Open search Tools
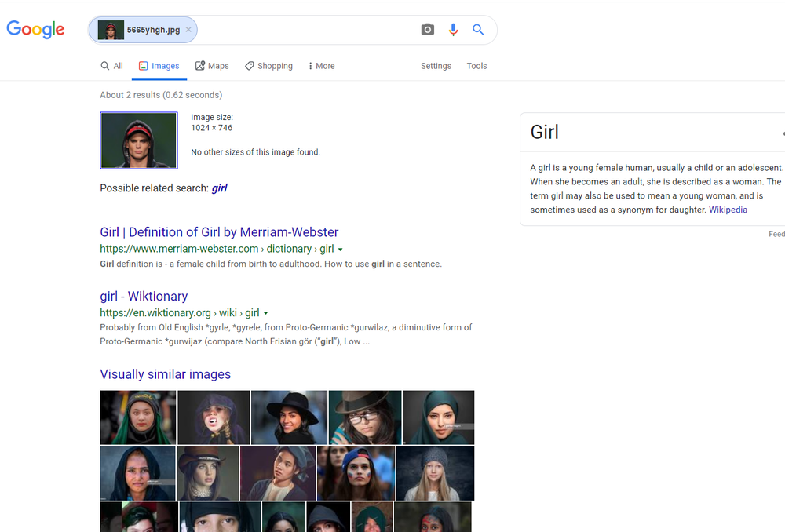This screenshot has width=785, height=532. click(x=476, y=66)
